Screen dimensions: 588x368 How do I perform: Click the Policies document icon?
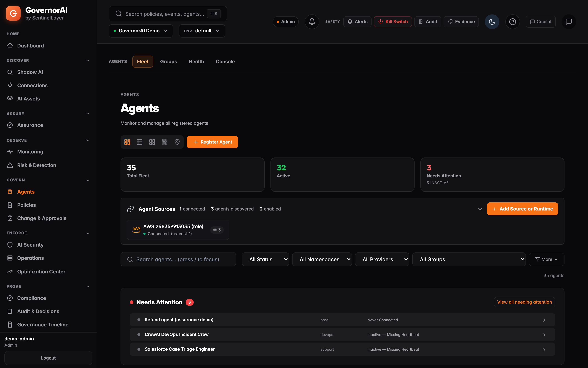[x=10, y=205]
